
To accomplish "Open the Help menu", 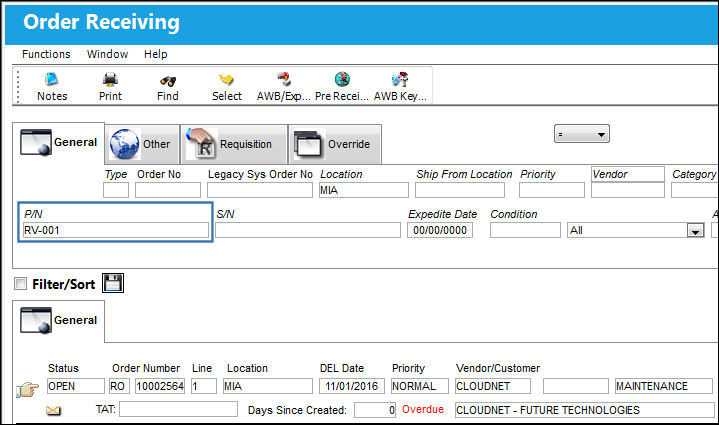I will point(155,54).
